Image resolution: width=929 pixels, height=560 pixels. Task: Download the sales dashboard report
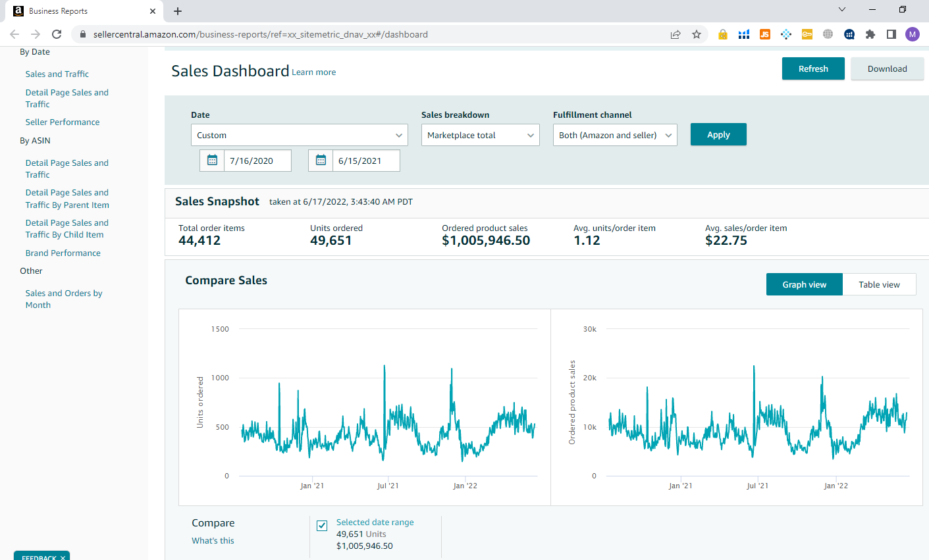pyautogui.click(x=887, y=68)
